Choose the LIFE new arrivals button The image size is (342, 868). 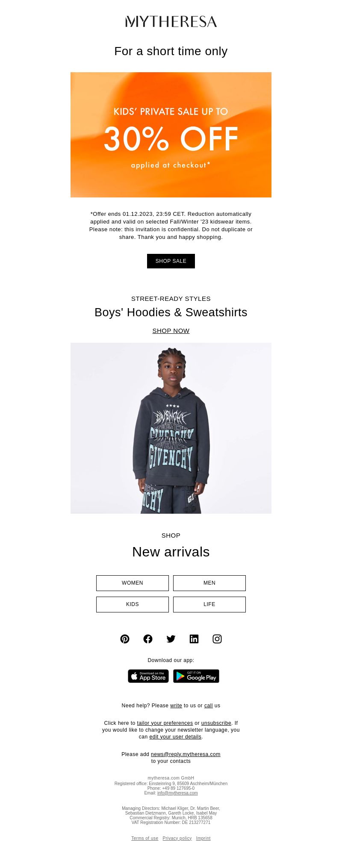[209, 604]
